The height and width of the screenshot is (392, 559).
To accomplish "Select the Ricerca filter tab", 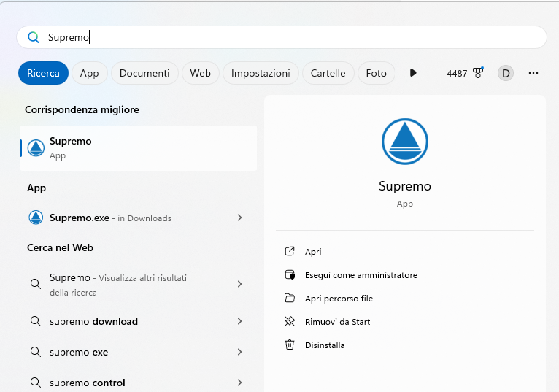I will pos(43,73).
